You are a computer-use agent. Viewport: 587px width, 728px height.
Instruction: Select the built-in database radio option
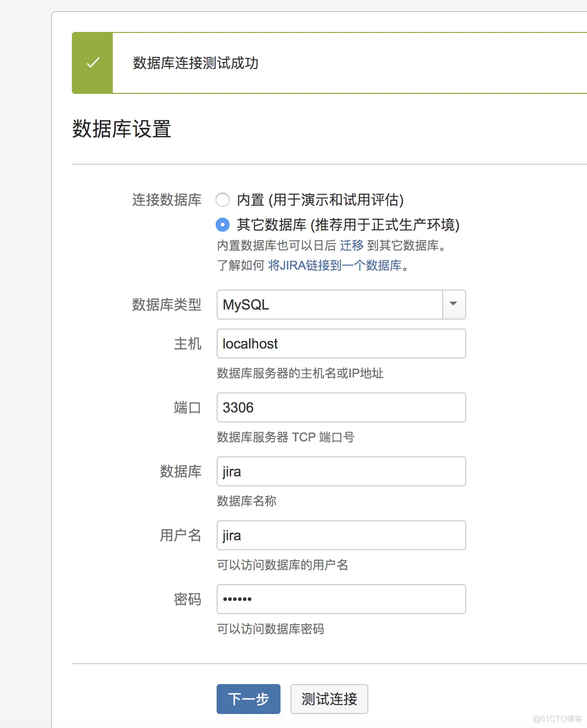(x=223, y=200)
